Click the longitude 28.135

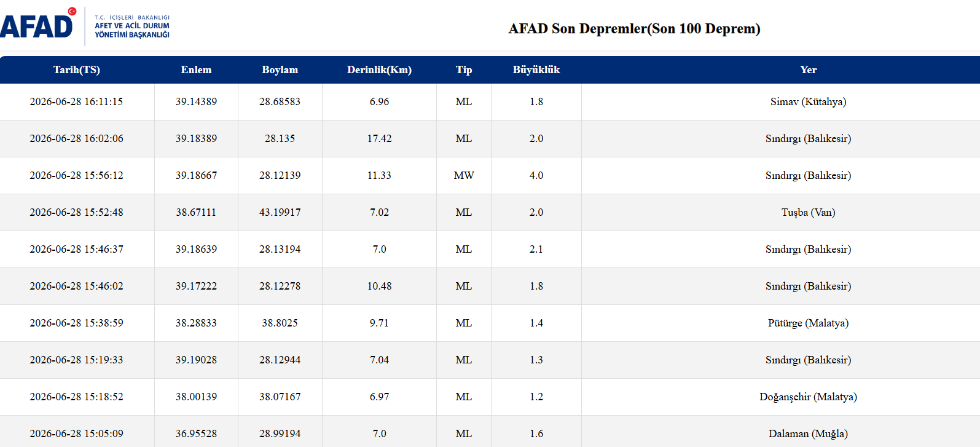coord(280,138)
